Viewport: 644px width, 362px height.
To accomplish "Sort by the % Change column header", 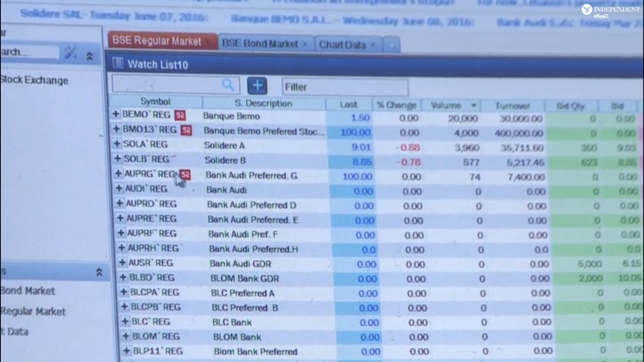I will tap(396, 105).
